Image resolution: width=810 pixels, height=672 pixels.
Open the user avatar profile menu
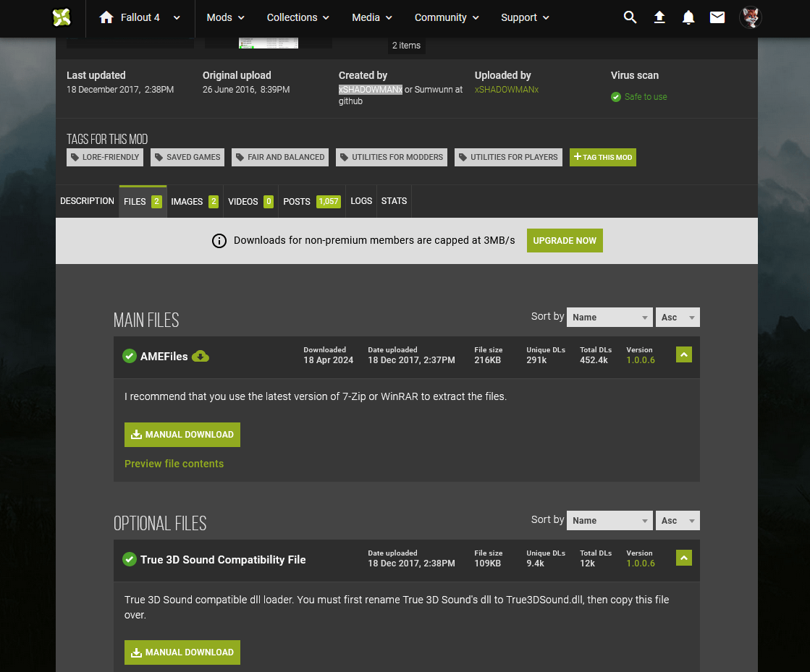[750, 17]
